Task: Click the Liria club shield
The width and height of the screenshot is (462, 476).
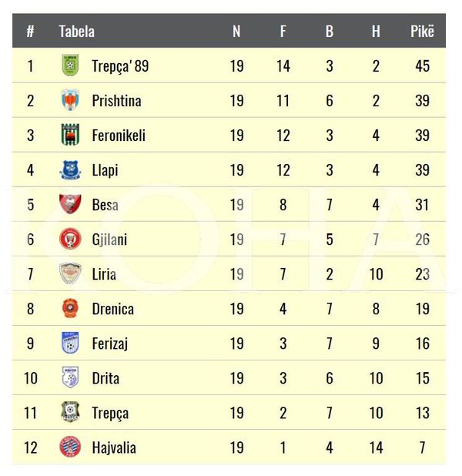Action: click(x=70, y=273)
